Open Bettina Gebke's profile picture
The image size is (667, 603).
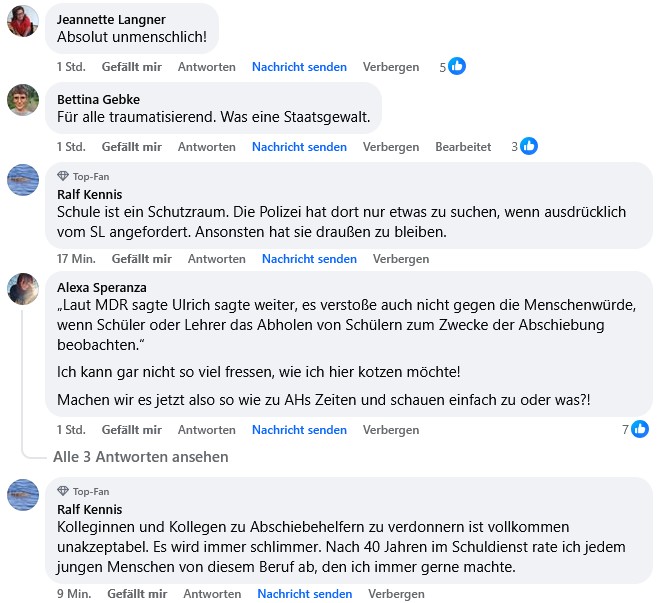(22, 100)
